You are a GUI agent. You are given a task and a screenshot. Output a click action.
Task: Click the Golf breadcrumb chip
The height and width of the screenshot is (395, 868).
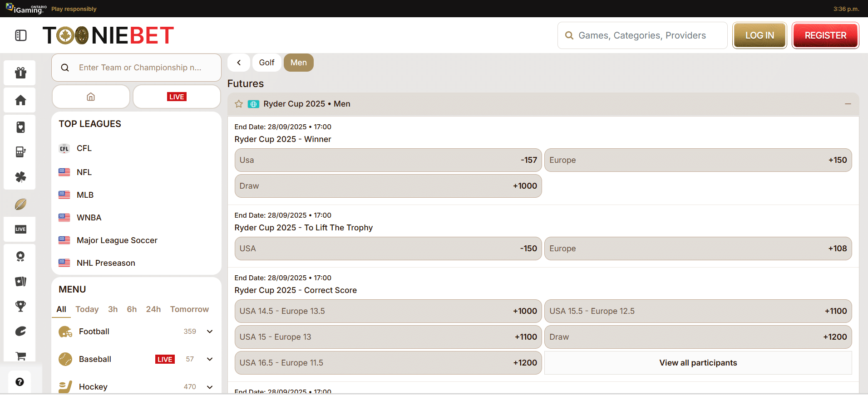[266, 63]
